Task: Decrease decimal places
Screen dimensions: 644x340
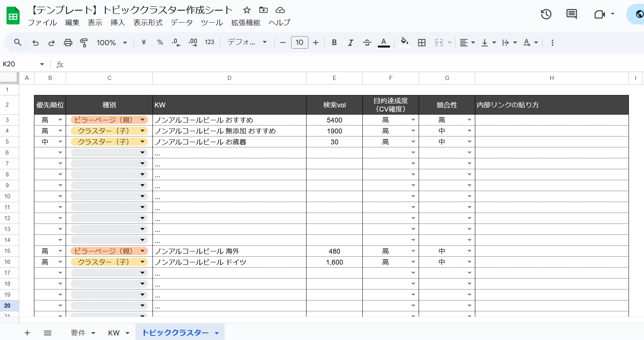Action: [x=176, y=43]
